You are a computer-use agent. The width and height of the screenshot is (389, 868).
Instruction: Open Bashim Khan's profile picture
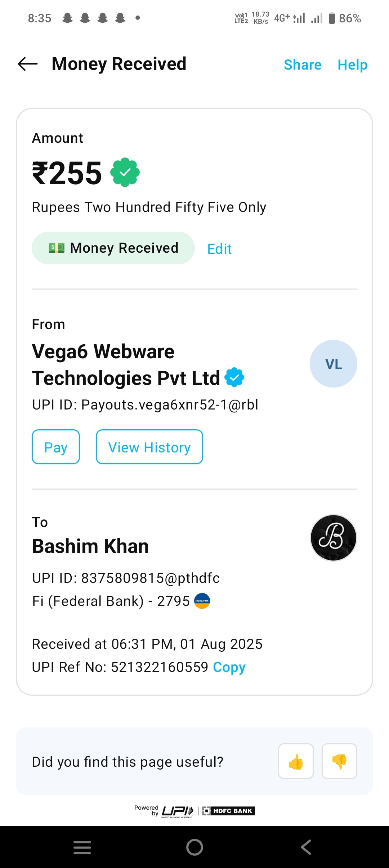pyautogui.click(x=333, y=537)
